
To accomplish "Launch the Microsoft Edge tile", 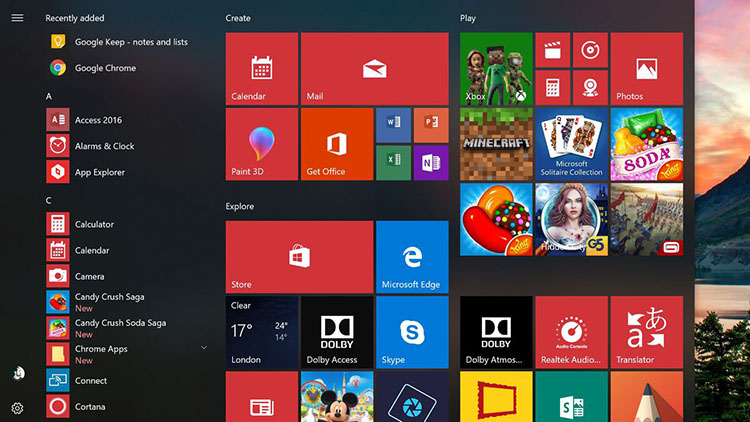I will 412,257.
